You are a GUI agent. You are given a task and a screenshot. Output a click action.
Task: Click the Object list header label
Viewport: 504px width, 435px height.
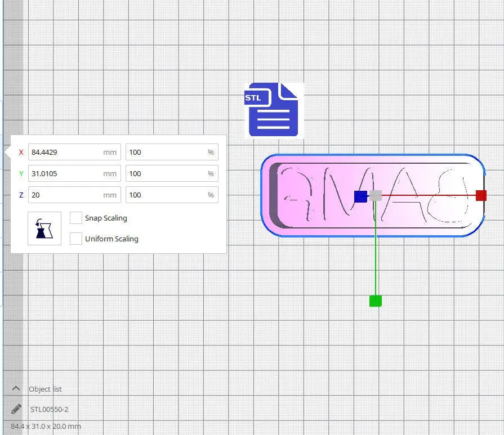click(45, 389)
